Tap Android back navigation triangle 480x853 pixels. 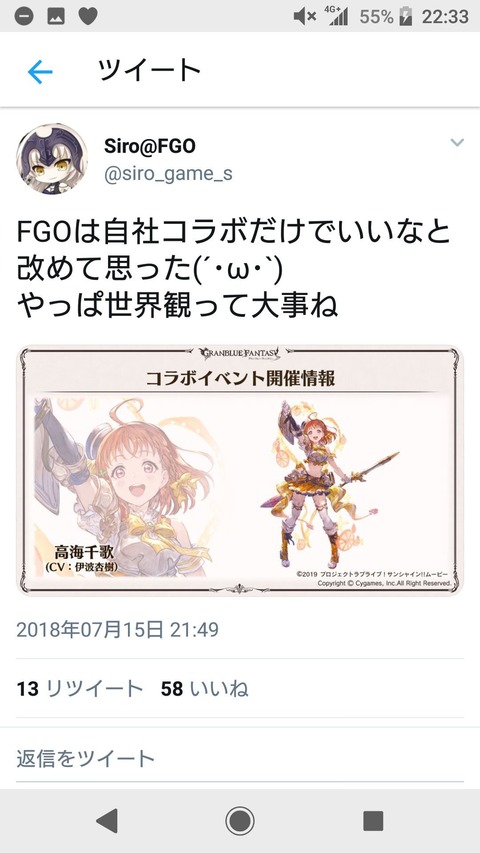pyautogui.click(x=107, y=820)
